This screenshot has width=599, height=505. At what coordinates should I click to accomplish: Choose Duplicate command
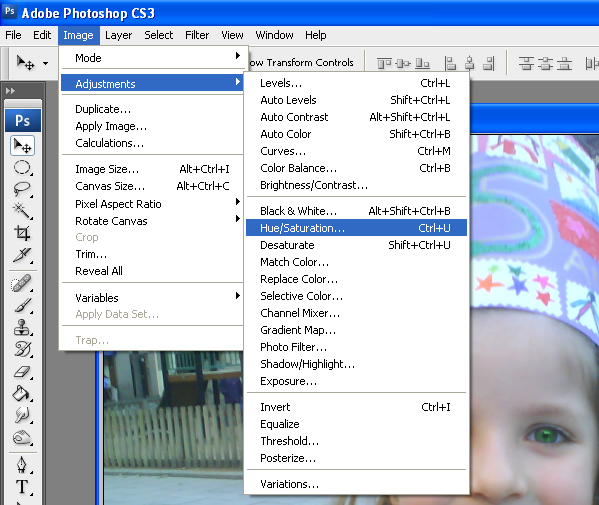point(152,109)
